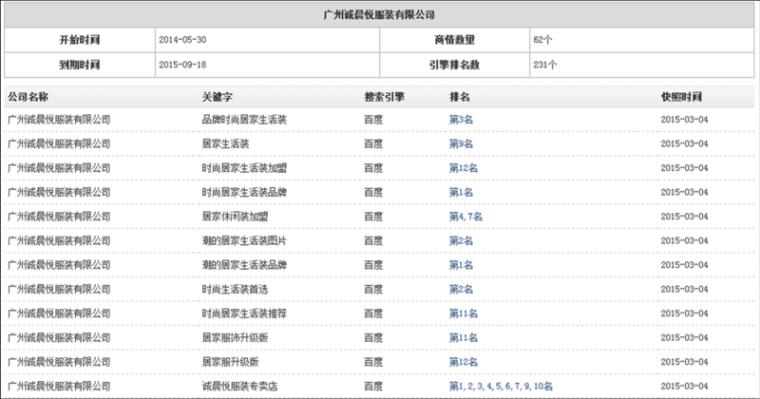The height and width of the screenshot is (399, 760).
Task: Select the keyword 时尚居家生活装推荐
Action: (x=244, y=313)
